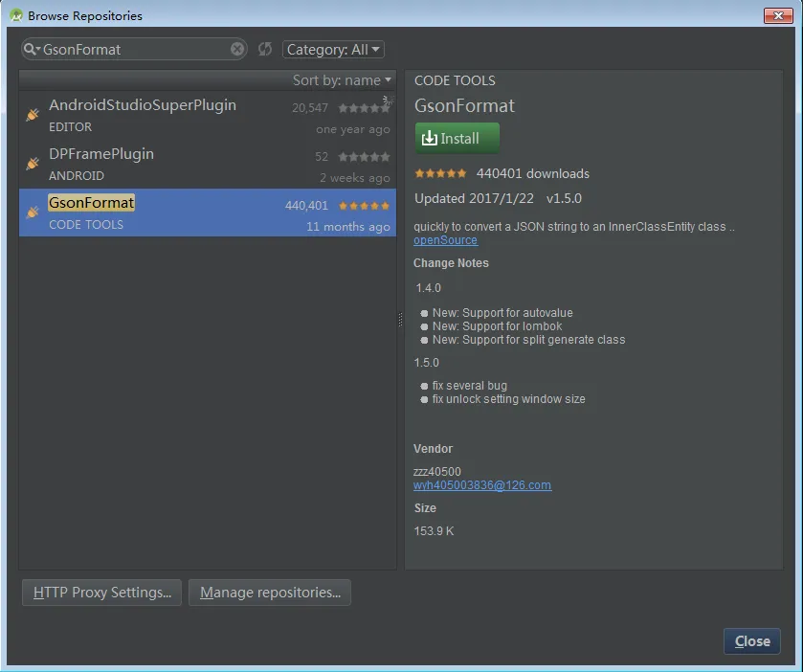The image size is (803, 672).
Task: Select AndroidStudioSuperPlugin in the list
Action: 208,115
